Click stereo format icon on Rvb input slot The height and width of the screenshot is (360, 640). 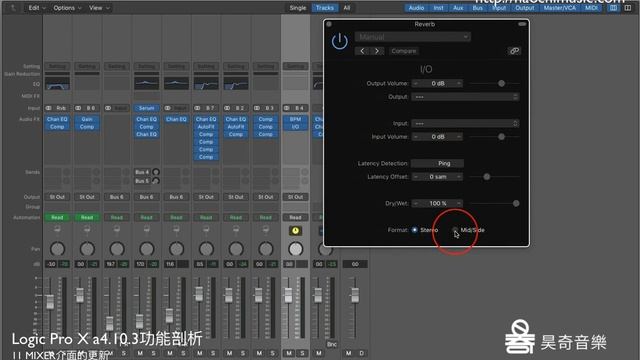pos(49,108)
